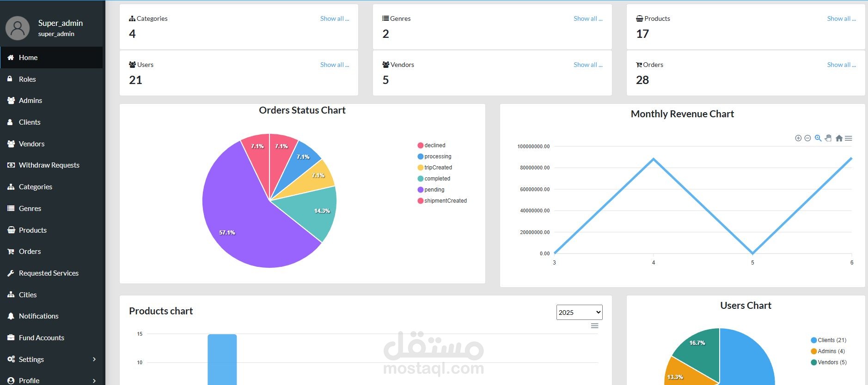Viewport: 868px width, 385px height.
Task: Toggle the processing series in legend
Action: pyautogui.click(x=434, y=156)
